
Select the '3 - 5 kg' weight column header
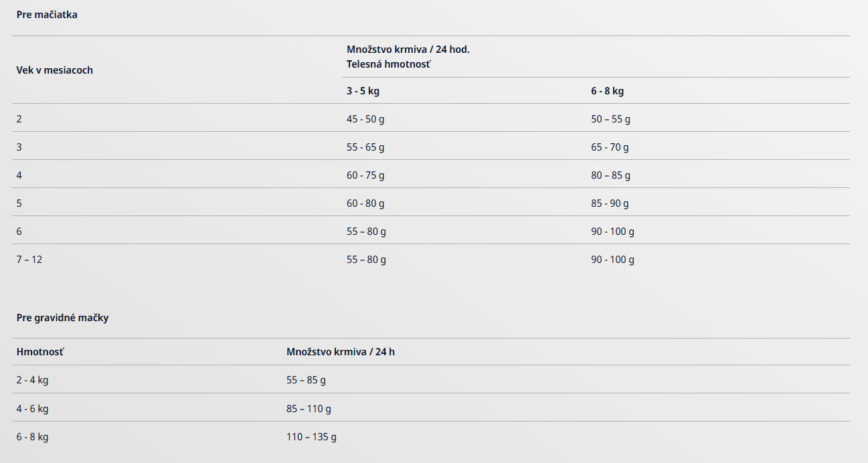pyautogui.click(x=363, y=91)
